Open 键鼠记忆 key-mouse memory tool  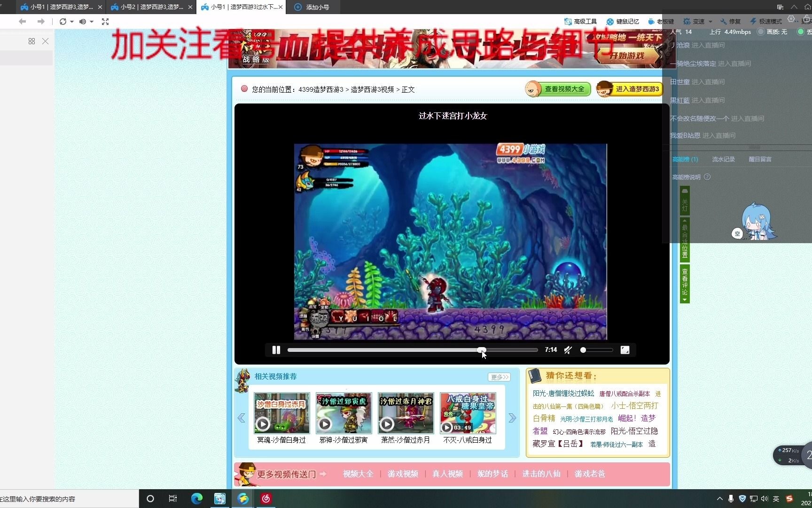623,22
